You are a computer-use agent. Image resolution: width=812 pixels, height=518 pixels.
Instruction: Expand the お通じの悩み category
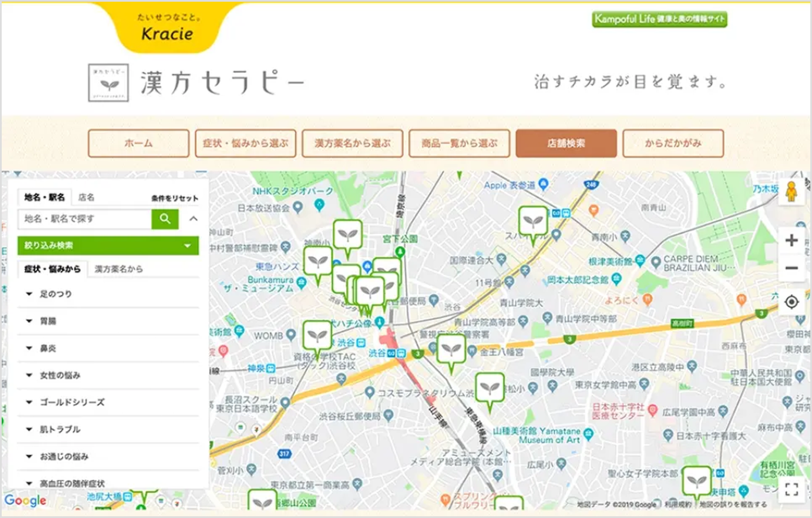point(108,456)
